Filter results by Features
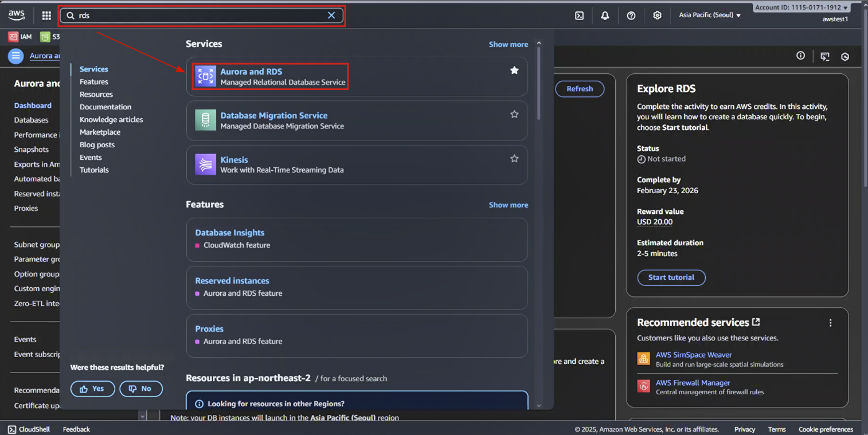 (x=94, y=82)
